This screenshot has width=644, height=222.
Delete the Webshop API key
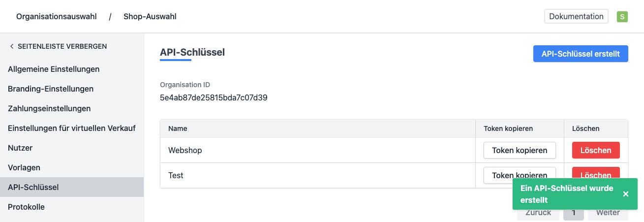tap(596, 150)
